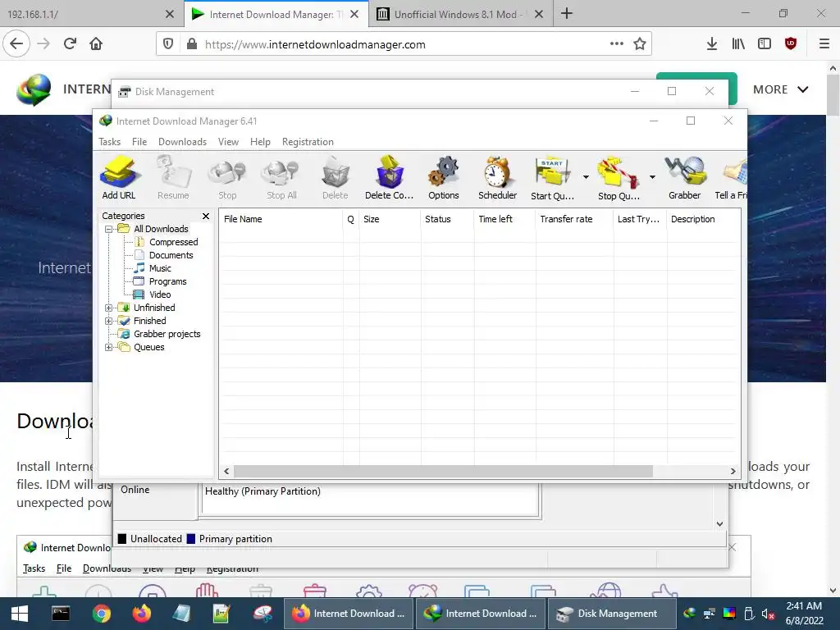Image resolution: width=840 pixels, height=630 pixels.
Task: Click the Stop Queue icon
Action: [619, 178]
